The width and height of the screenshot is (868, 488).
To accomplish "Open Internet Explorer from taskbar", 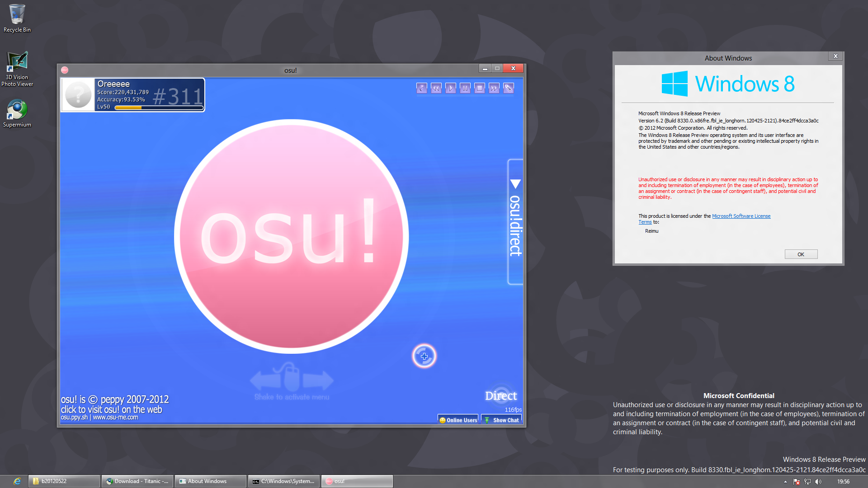I will click(x=17, y=481).
